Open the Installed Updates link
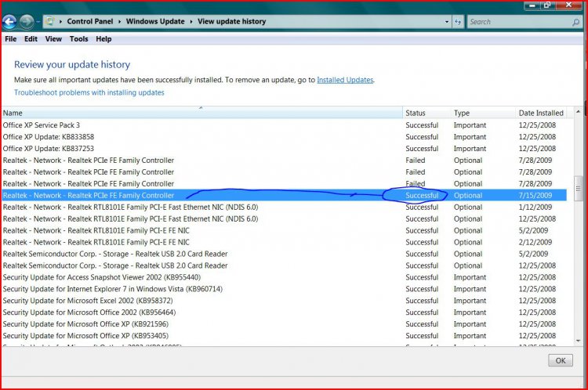This screenshot has width=588, height=390. click(x=345, y=80)
